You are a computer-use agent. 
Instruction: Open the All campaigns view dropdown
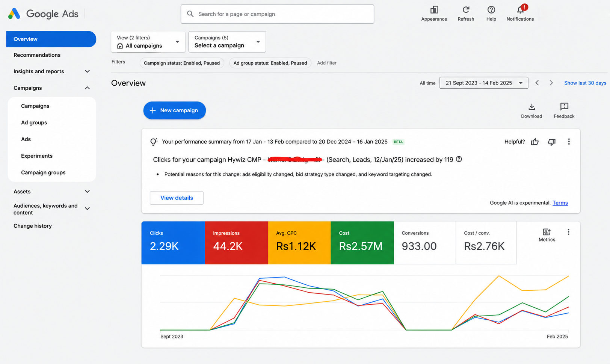tap(148, 42)
